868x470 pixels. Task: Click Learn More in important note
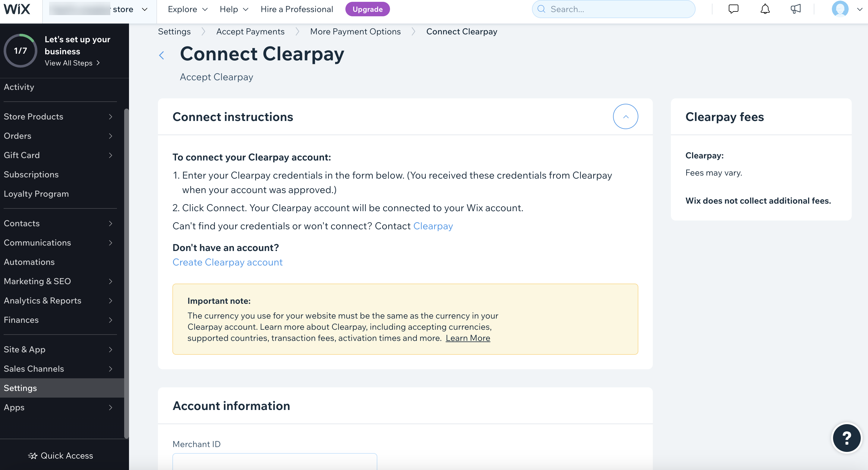pos(468,338)
